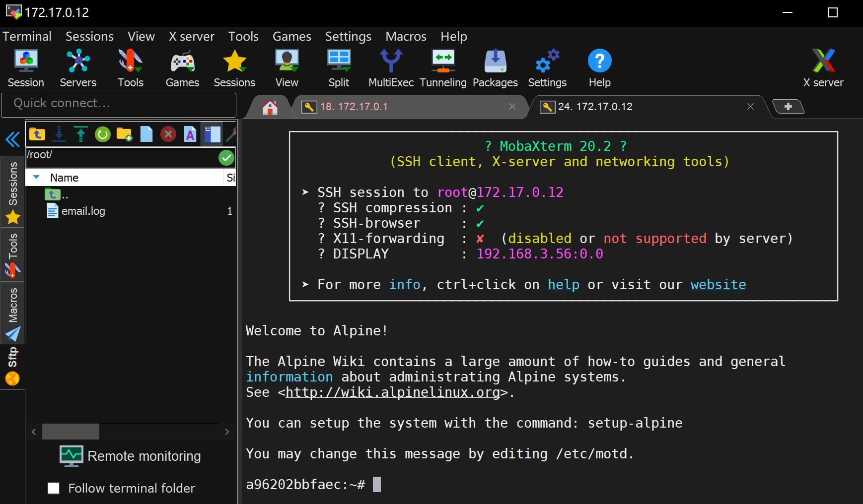This screenshot has width=863, height=504.
Task: Download selected file in SFTP browser
Action: click(x=59, y=134)
